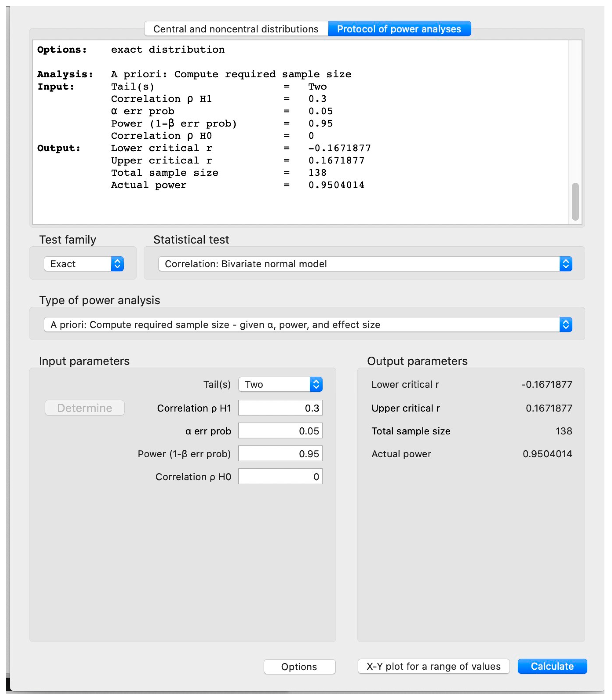Click the Correlation ρ H1 input field
This screenshot has height=700, width=612.
tap(280, 408)
